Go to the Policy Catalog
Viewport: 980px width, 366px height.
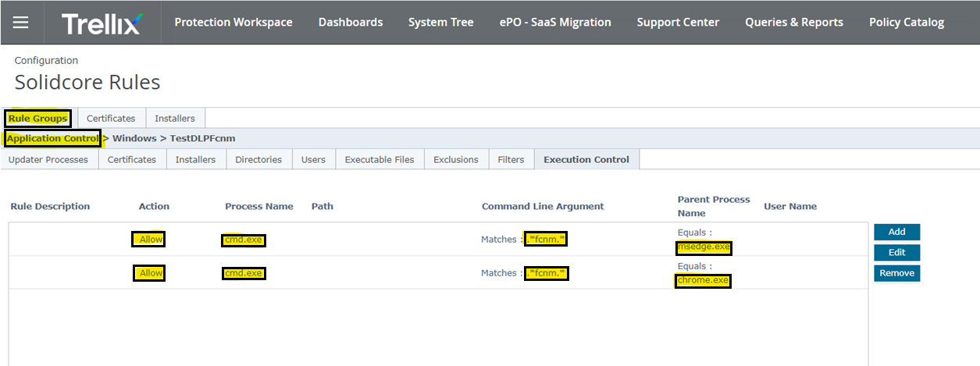pos(906,23)
